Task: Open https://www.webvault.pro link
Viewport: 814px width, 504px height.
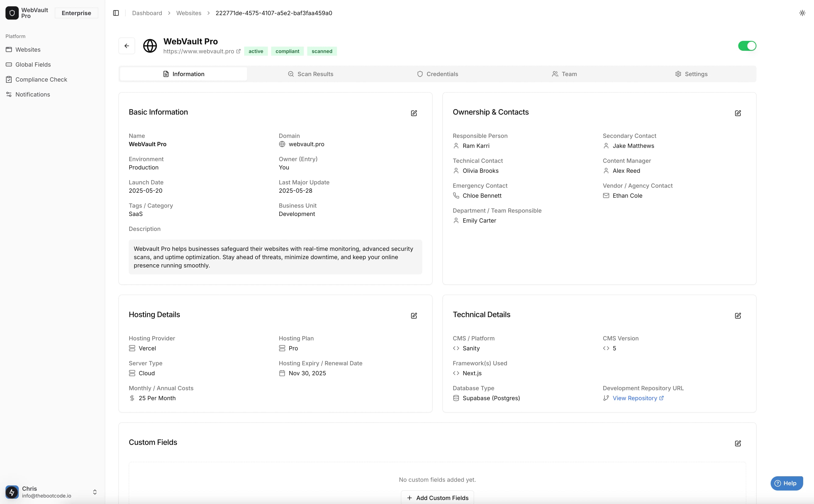Action: click(x=199, y=51)
